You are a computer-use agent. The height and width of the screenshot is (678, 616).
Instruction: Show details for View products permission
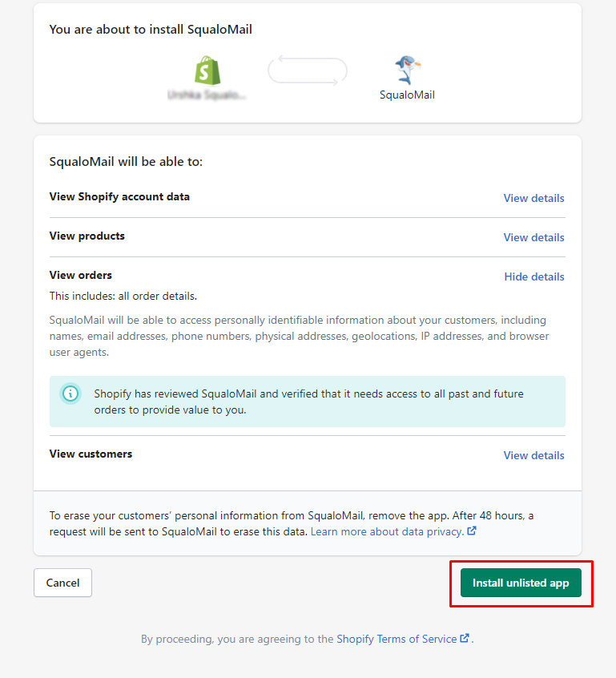click(x=533, y=237)
